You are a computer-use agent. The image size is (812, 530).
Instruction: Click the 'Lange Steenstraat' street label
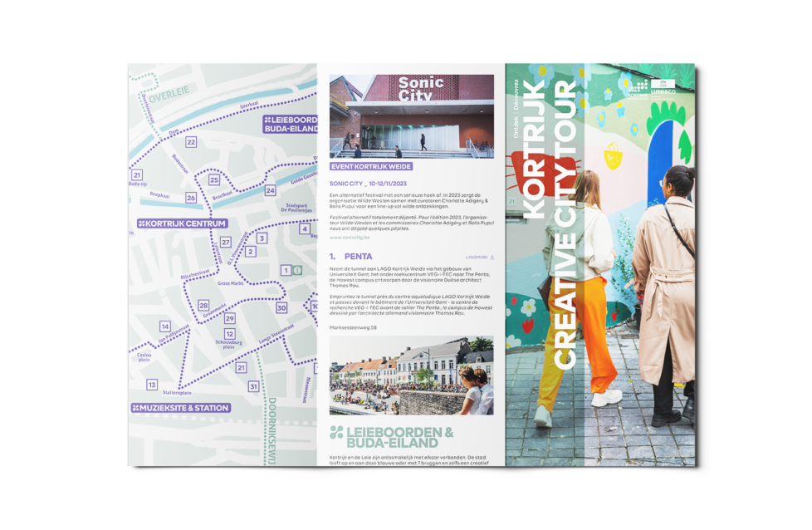tap(276, 334)
